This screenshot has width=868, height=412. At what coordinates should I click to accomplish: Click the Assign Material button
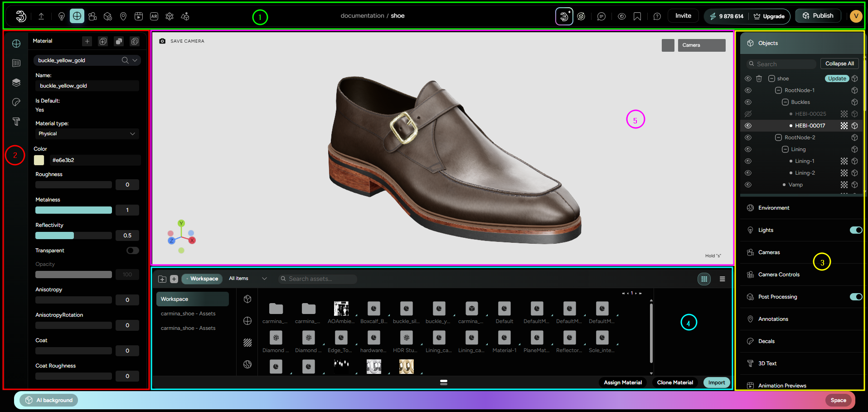pos(622,383)
